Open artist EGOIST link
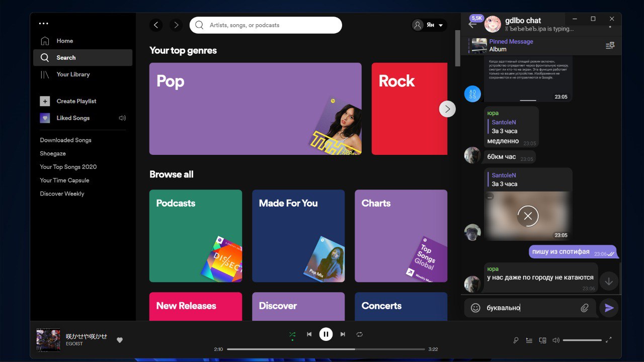The height and width of the screenshot is (362, 644). (x=74, y=344)
